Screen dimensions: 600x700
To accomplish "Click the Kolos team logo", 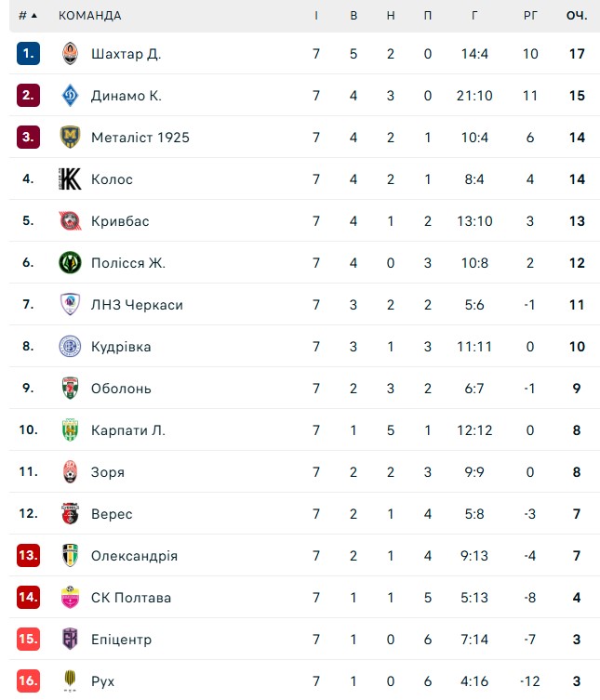I will pyautogui.click(x=71, y=179).
